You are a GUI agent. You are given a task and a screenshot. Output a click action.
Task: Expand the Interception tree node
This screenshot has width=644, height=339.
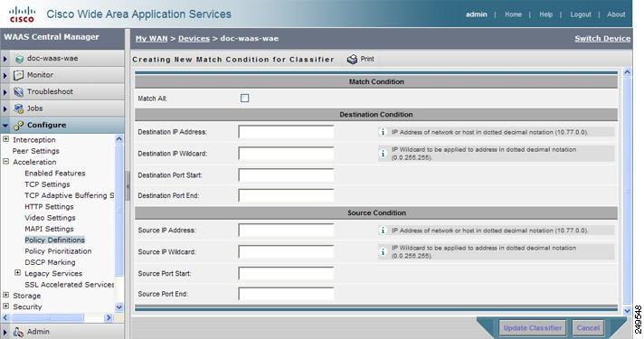click(5, 139)
